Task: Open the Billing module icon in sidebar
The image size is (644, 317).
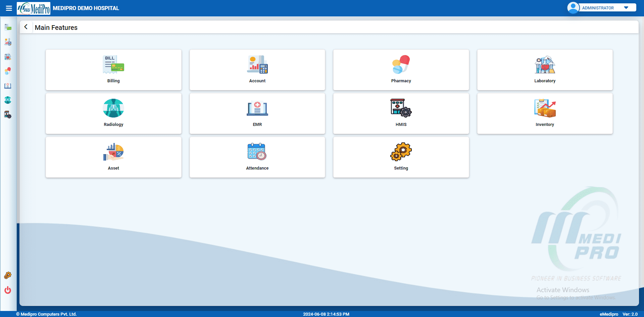Action: (8, 27)
